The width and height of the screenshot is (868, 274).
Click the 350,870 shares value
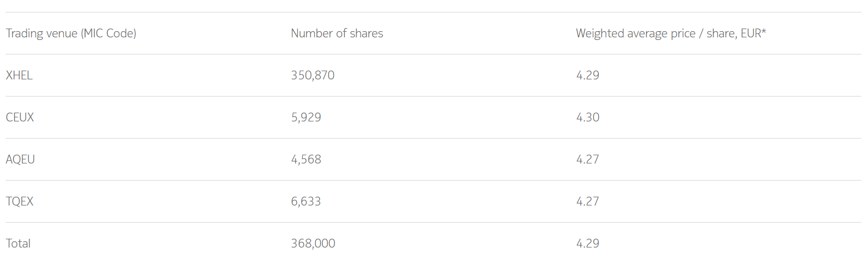point(313,75)
